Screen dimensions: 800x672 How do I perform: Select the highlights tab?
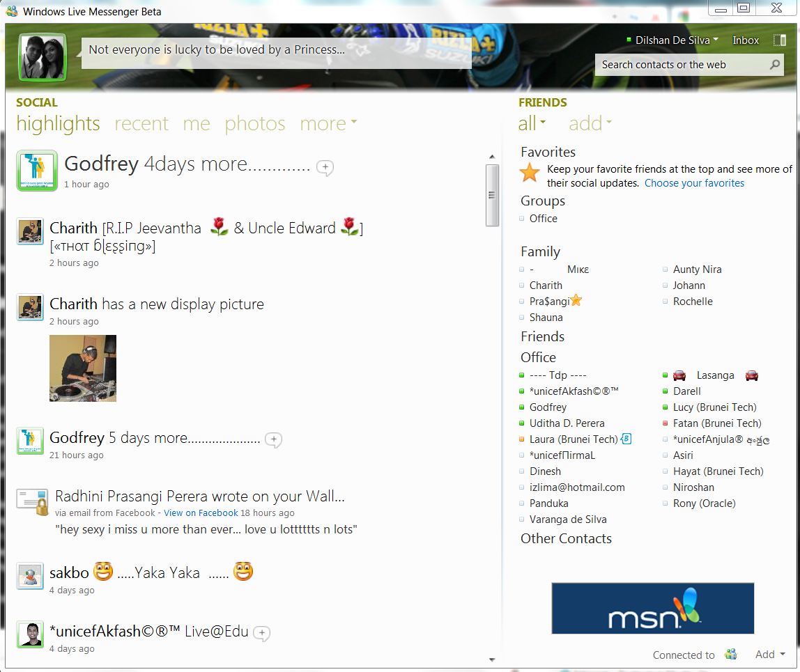[x=58, y=123]
